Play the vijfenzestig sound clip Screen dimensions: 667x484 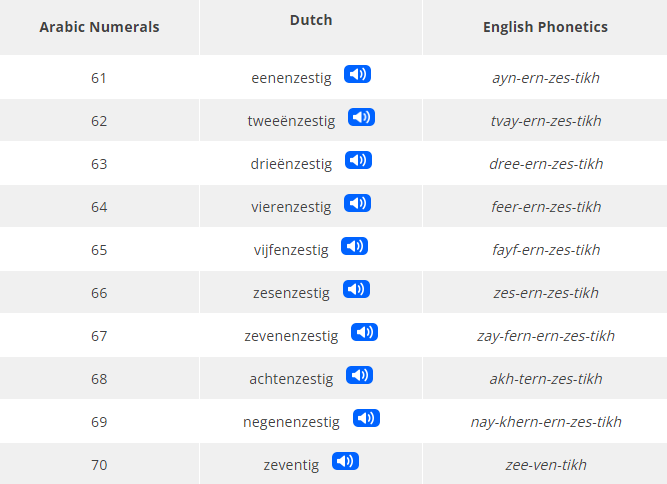point(354,246)
